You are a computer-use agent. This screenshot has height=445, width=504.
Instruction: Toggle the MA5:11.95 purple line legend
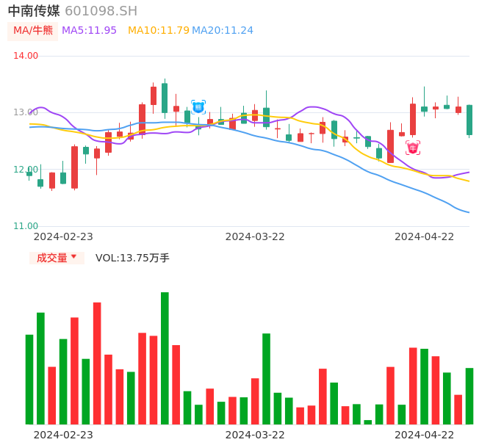click(x=89, y=30)
